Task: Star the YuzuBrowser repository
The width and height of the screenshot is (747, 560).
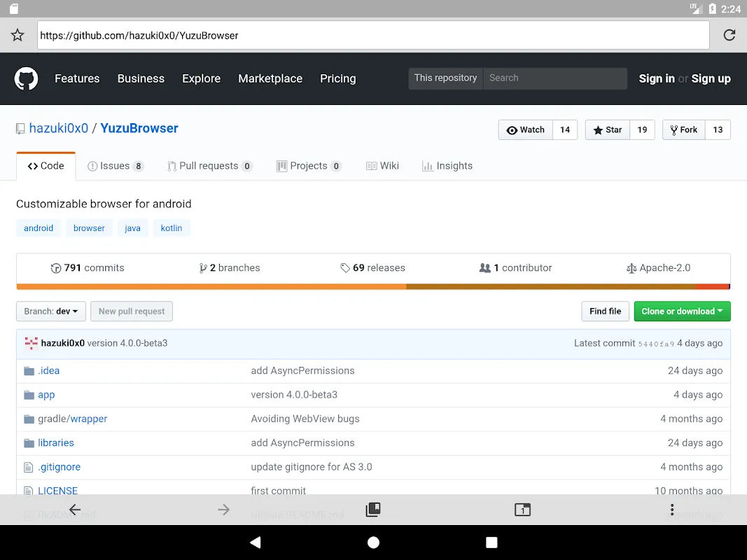Action: click(x=608, y=129)
